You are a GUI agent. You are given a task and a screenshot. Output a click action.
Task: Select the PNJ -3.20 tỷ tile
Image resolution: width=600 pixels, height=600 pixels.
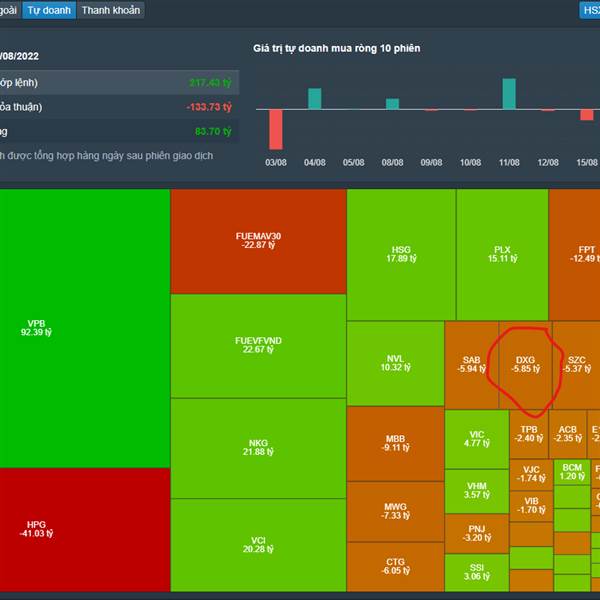[x=477, y=534]
